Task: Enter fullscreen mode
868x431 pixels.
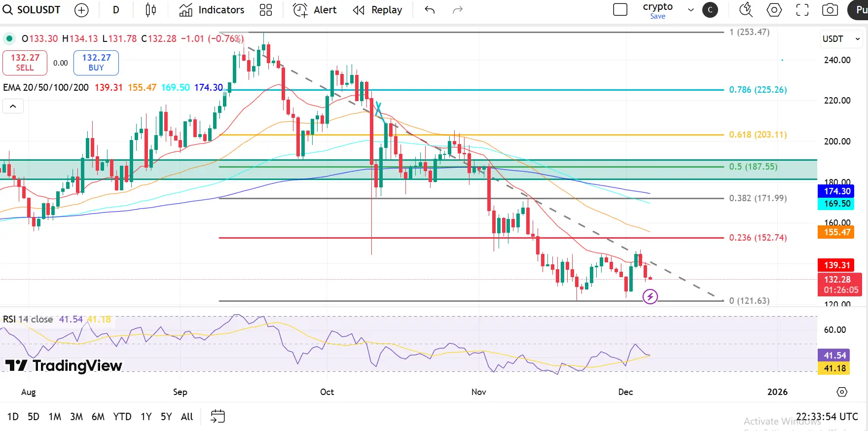Action: tap(802, 10)
